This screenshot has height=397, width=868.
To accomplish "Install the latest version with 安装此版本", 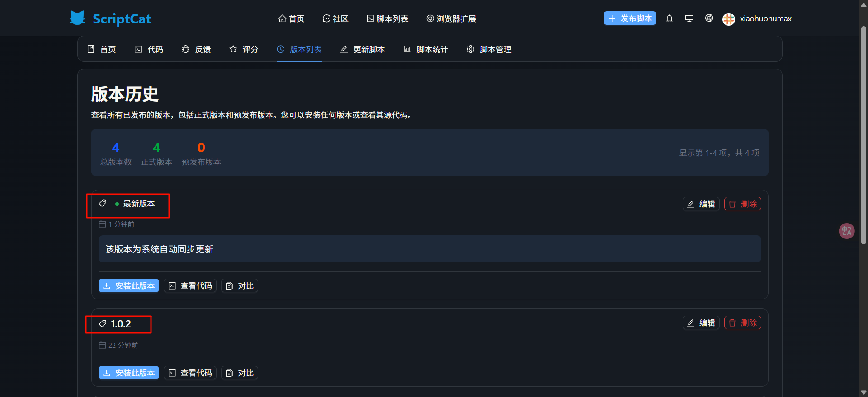I will click(129, 285).
